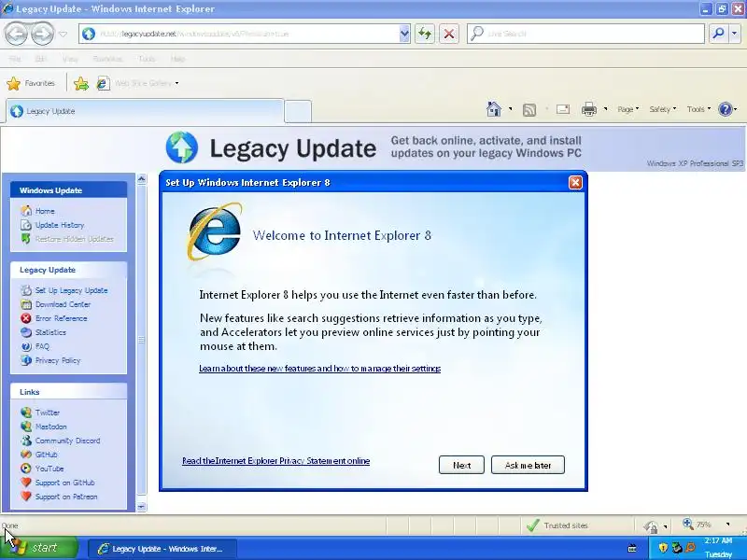Click the red Error Reference icon
Image resolution: width=747 pixels, height=560 pixels.
pos(26,318)
